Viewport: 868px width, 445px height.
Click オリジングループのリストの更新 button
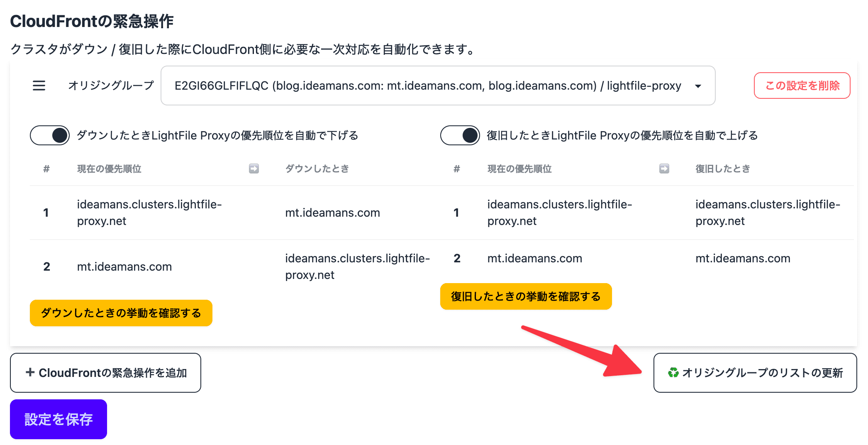pos(755,373)
